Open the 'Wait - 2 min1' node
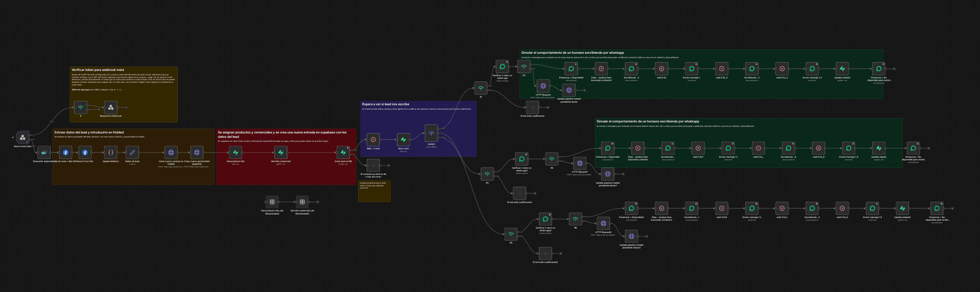980x292 pixels. (373, 140)
